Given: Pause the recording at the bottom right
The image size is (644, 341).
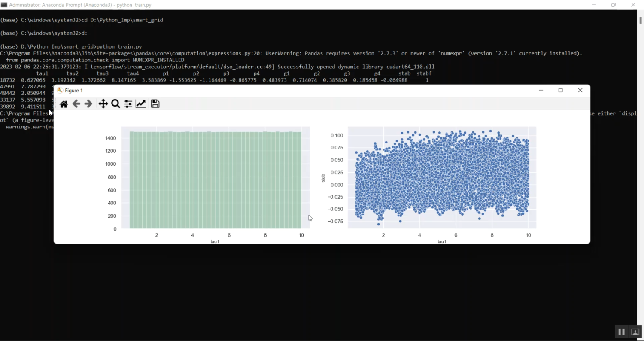Looking at the screenshot, I should click(621, 332).
